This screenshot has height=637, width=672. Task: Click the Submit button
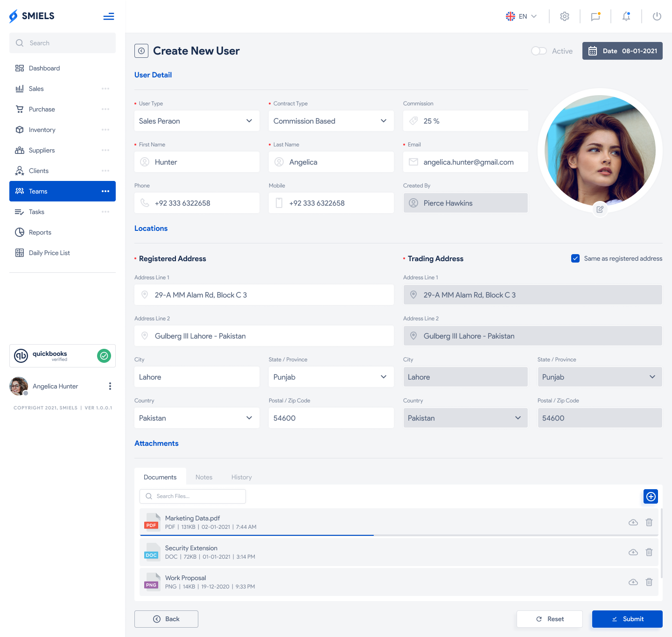point(627,619)
